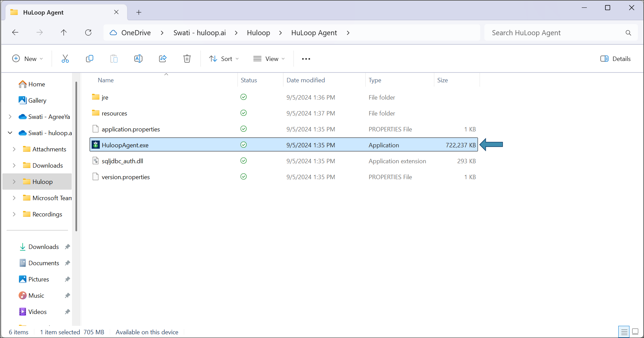
Task: Open Videos in Quick access
Action: (x=33, y=312)
